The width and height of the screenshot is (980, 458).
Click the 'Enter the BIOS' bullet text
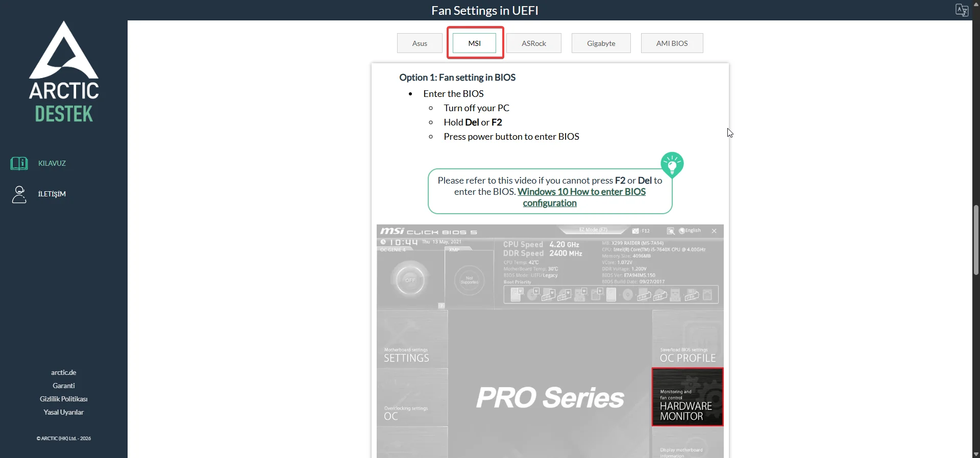[453, 94]
